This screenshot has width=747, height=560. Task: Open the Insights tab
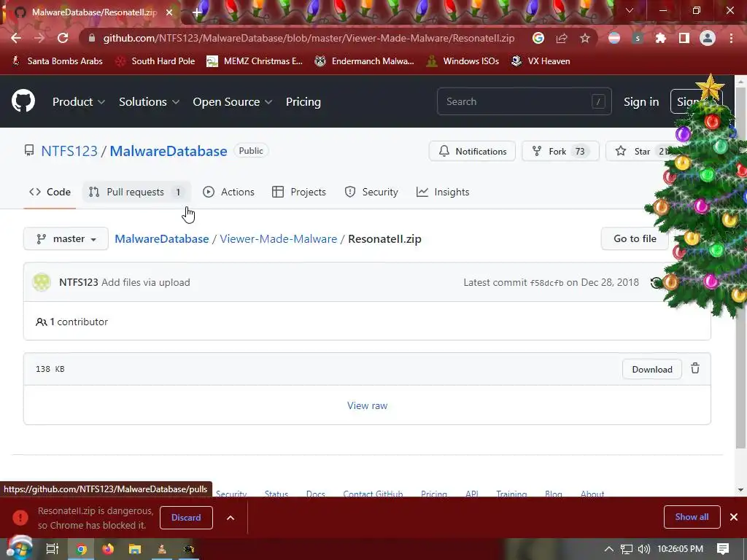click(443, 192)
